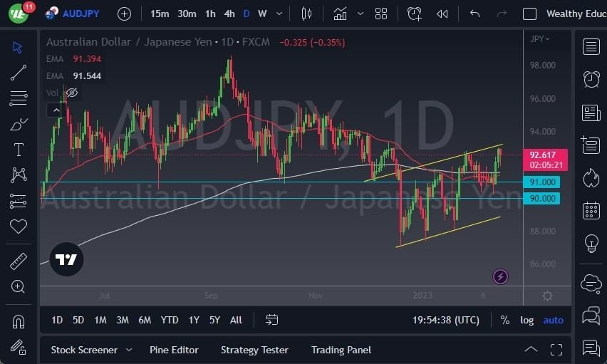Maximize the bottom panel

(x=556, y=349)
